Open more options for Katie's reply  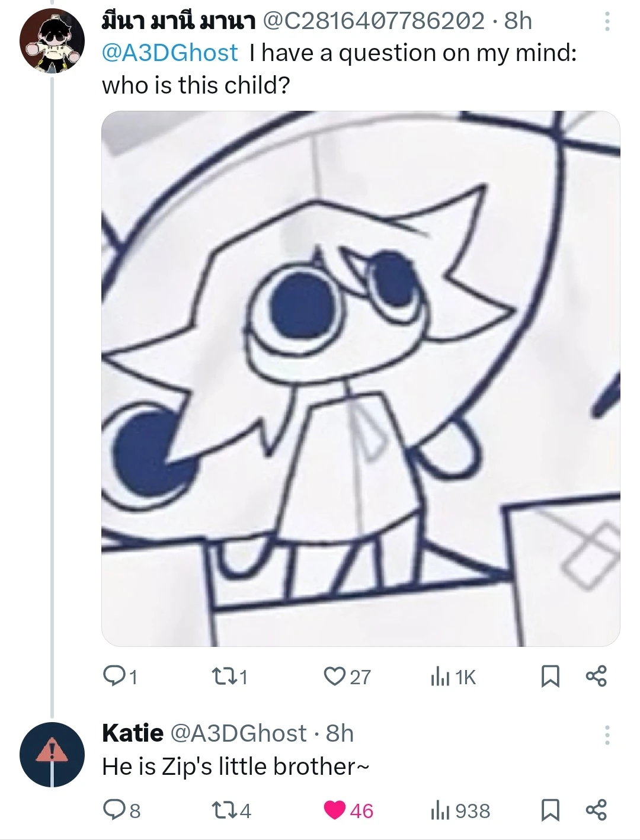click(x=607, y=735)
